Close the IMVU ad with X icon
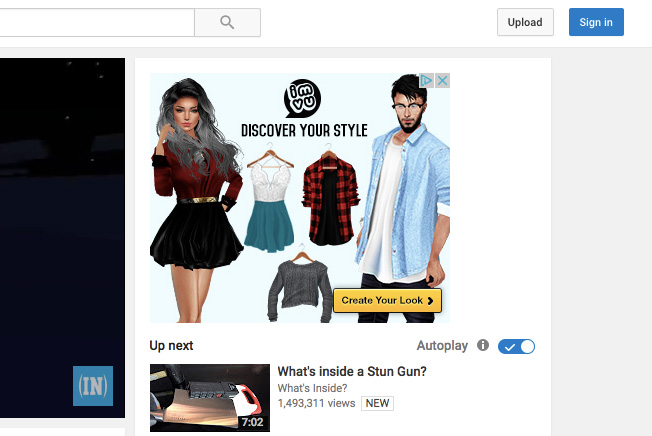The height and width of the screenshot is (436, 652). 441,81
